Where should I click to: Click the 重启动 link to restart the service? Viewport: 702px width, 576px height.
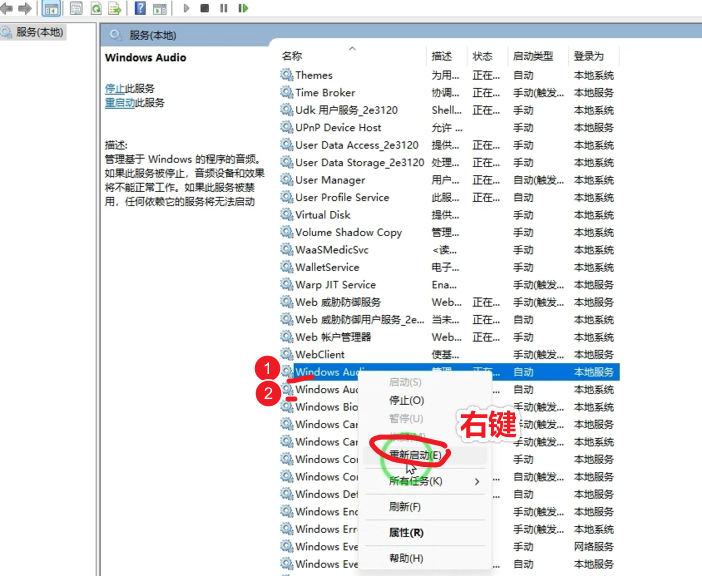(120, 102)
